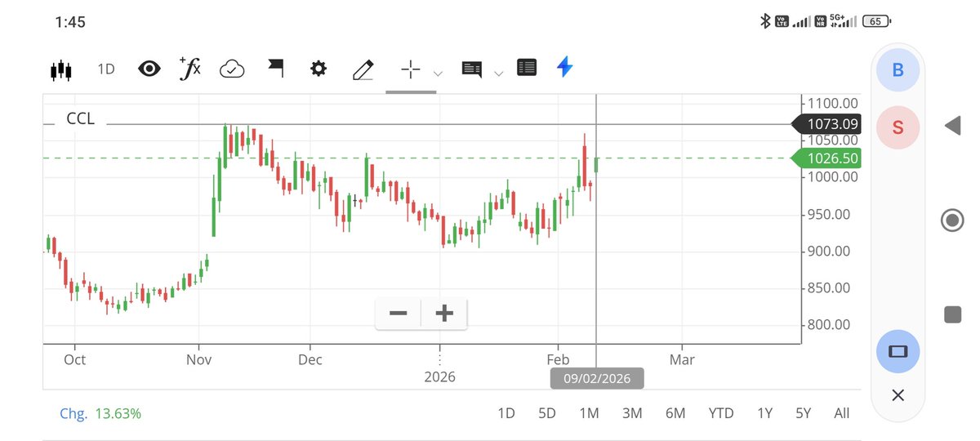Select the 3M range tab
Screen dimensions: 980x441
(x=632, y=413)
